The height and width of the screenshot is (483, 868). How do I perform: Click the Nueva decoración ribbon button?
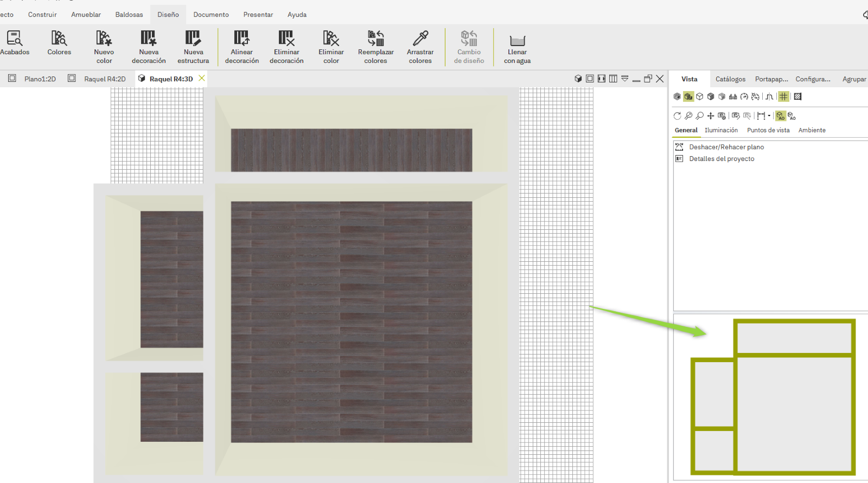pos(149,47)
